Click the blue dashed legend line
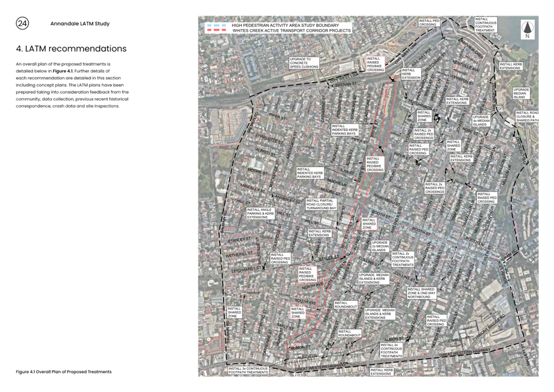Viewport: 554px width, 392px height. click(217, 26)
